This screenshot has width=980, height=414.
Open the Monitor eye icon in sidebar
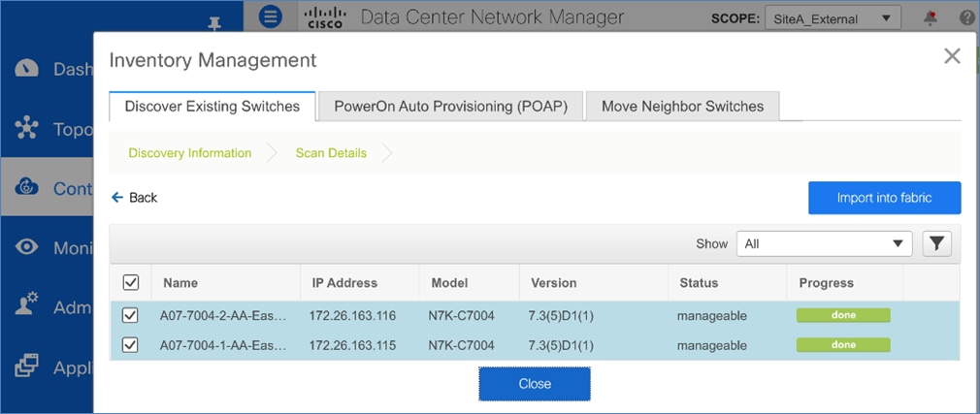point(27,247)
